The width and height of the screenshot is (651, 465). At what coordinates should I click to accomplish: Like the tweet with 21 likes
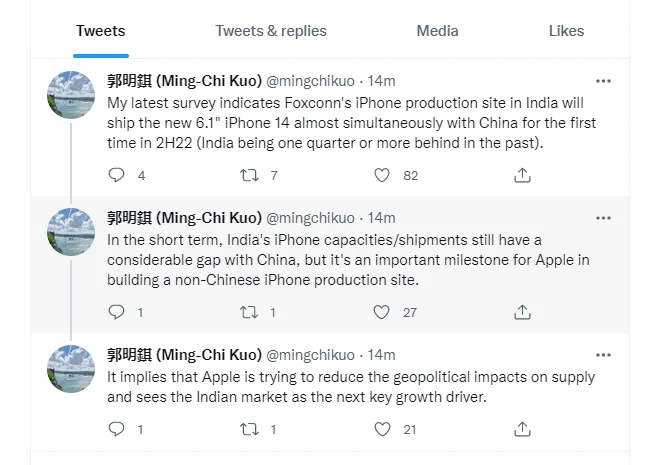click(x=381, y=429)
